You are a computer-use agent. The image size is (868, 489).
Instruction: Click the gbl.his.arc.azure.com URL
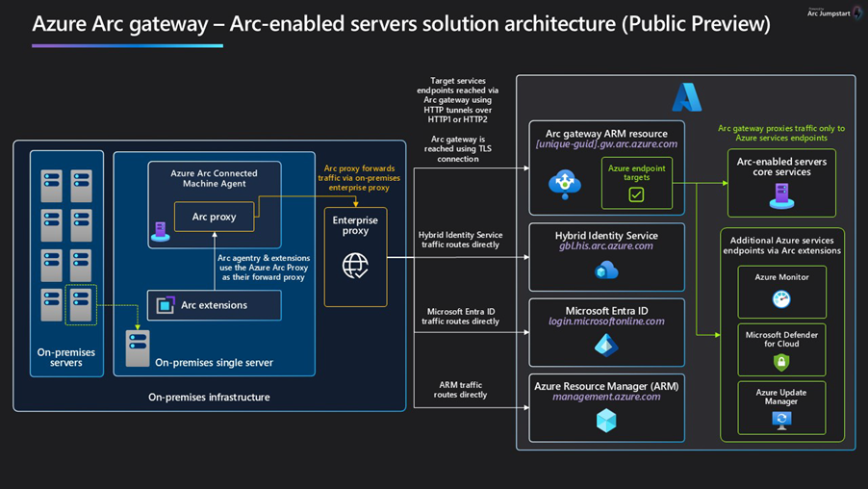[606, 245]
